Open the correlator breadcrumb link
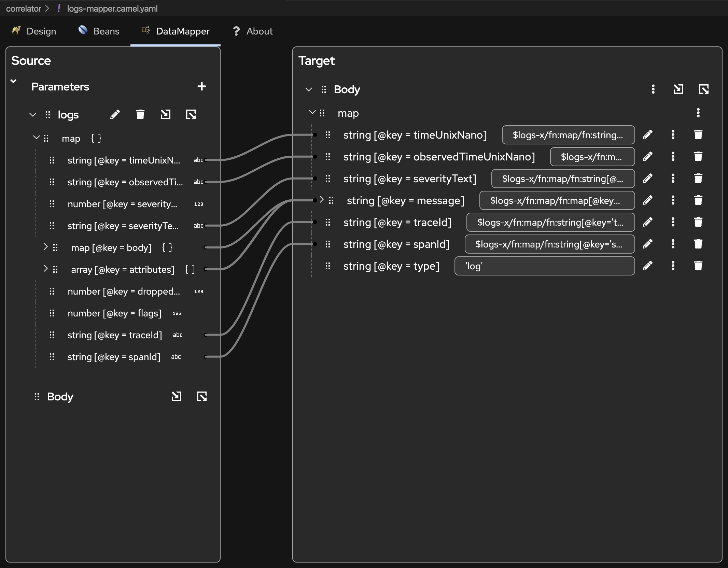This screenshot has height=568, width=728. 23,9
